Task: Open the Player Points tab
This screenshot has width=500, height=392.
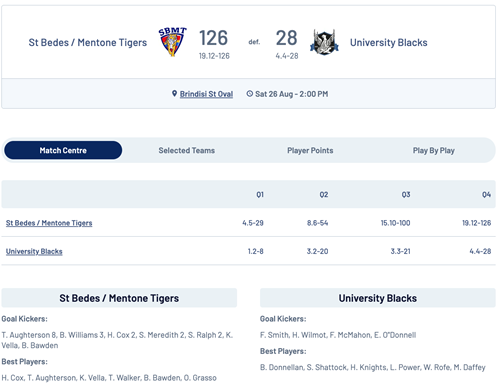Action: tap(310, 150)
